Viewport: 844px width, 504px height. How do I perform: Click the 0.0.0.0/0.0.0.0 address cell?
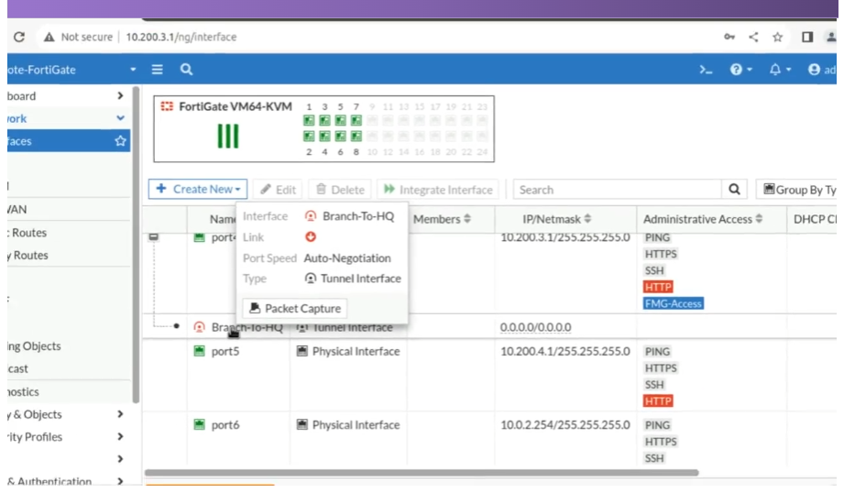(x=535, y=327)
